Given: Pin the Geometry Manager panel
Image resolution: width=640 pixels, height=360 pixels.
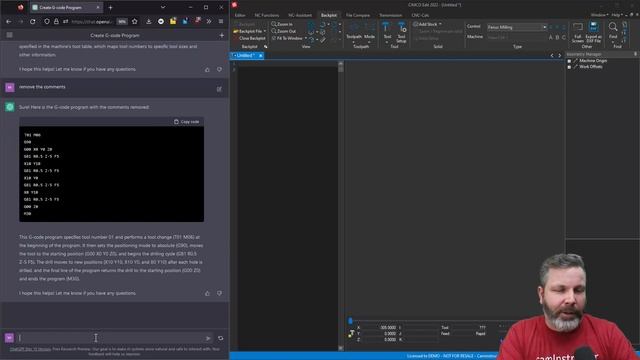Looking at the screenshot, I should 635,54.
